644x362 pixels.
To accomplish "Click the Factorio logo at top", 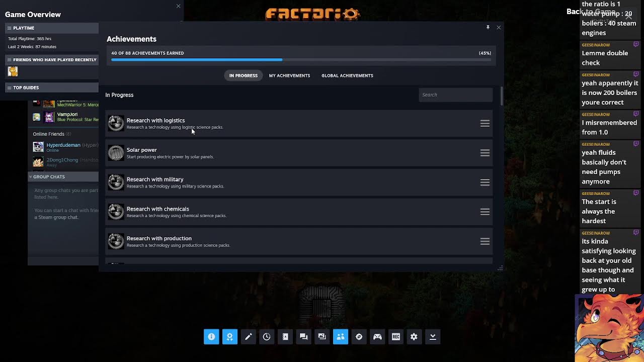I will click(312, 14).
